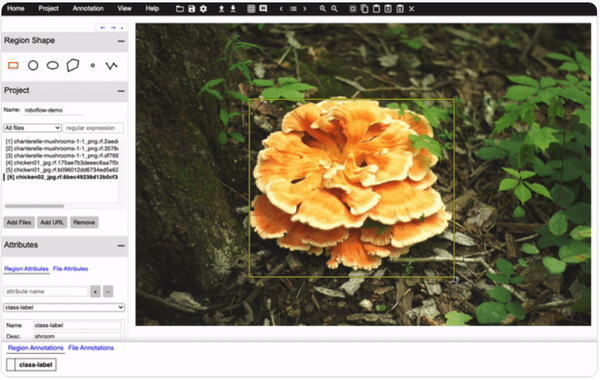Select the ellipse region shape tool

tap(52, 65)
